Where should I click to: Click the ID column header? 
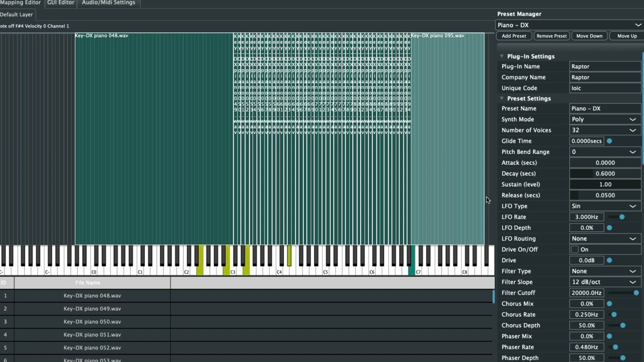pyautogui.click(x=7, y=283)
